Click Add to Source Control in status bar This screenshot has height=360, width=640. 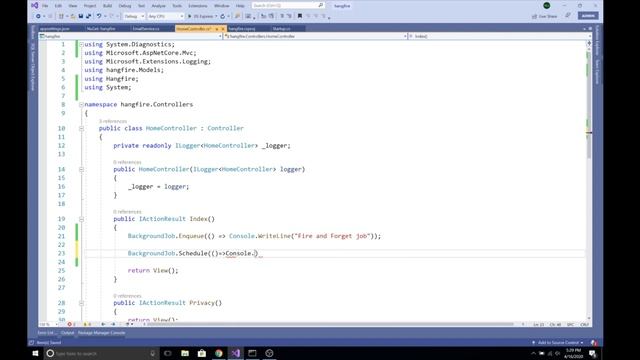click(558, 342)
